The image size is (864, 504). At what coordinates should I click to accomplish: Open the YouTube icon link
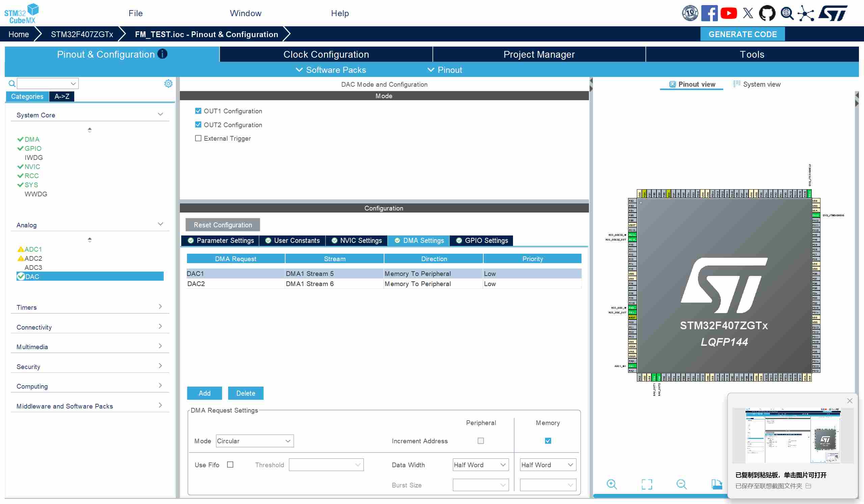click(728, 13)
